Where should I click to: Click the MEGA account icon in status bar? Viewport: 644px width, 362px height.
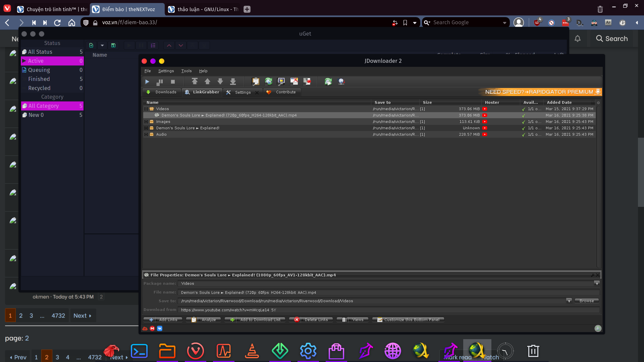click(152, 328)
